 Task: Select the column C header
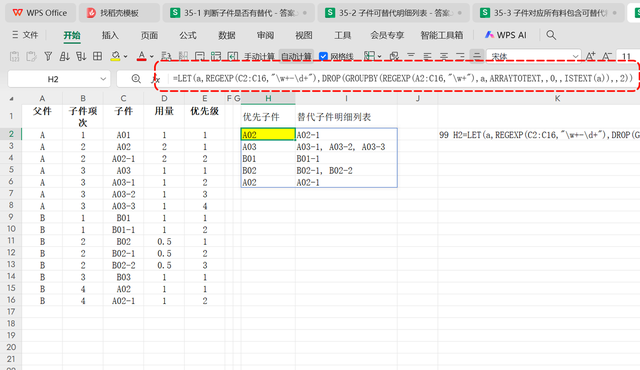pos(123,98)
